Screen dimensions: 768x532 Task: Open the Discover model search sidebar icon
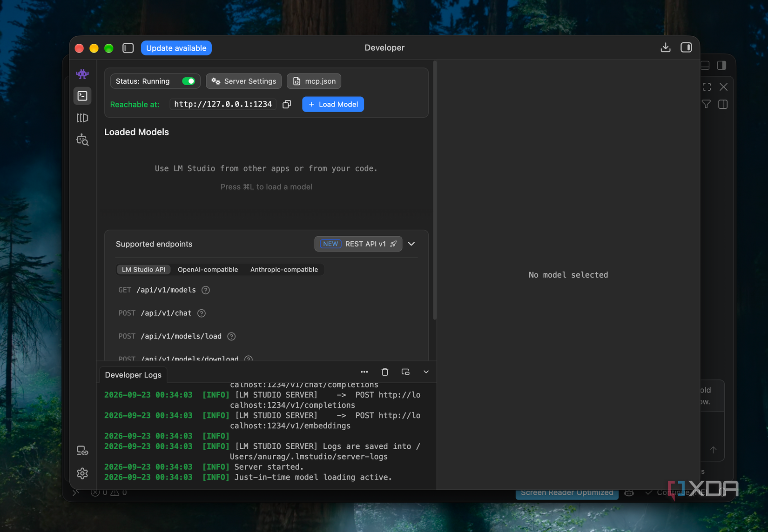(82, 140)
